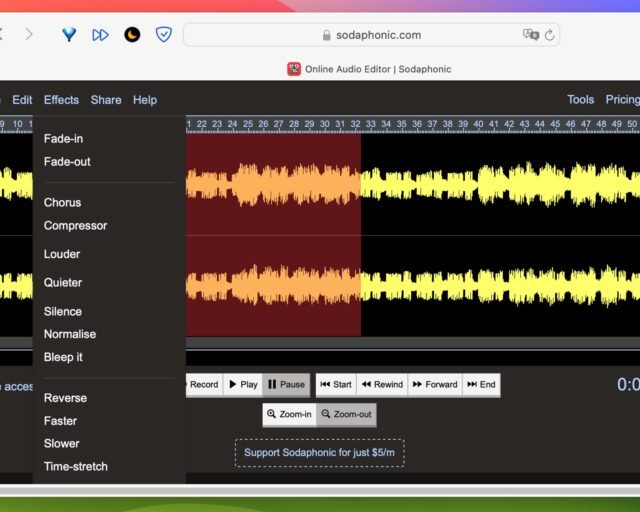Apply Time-stretch from the menu
The height and width of the screenshot is (512, 640).
pos(76,466)
